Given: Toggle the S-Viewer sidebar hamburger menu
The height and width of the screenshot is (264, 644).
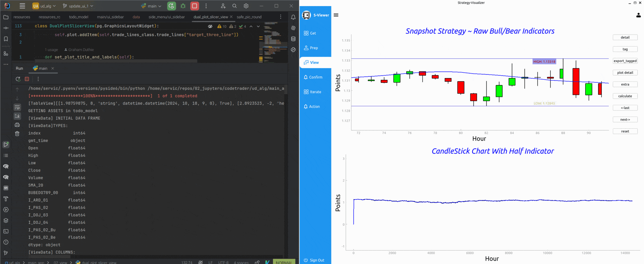Looking at the screenshot, I should [336, 15].
